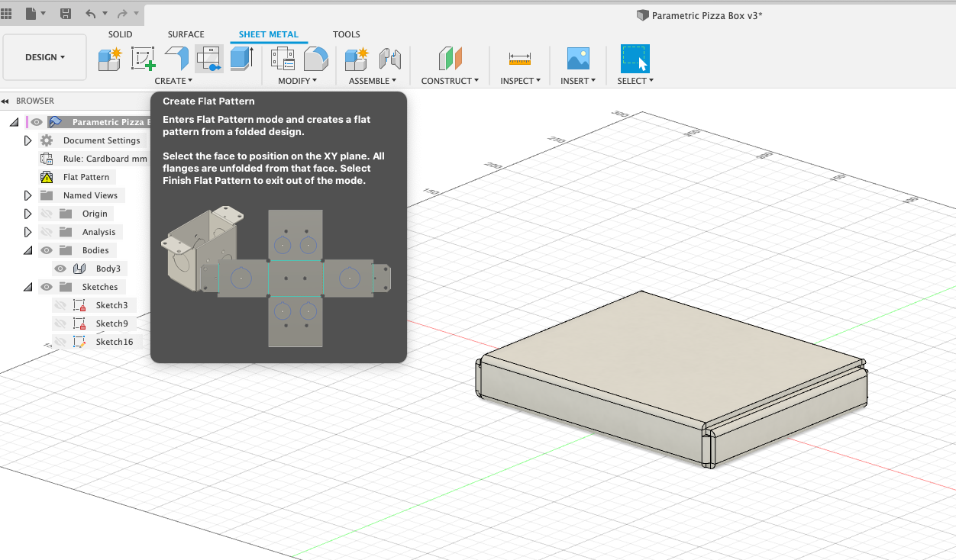Open the DESIGN workspace dropdown
This screenshot has height=560, width=956.
pyautogui.click(x=45, y=57)
